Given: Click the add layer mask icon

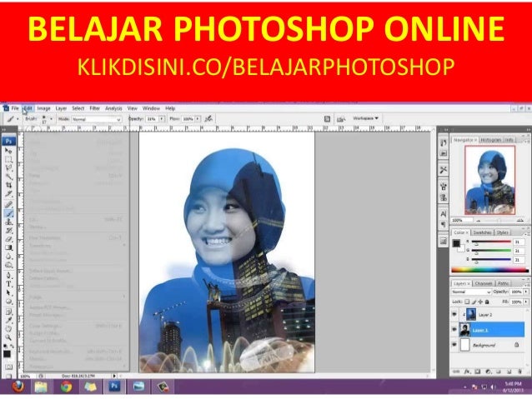Looking at the screenshot, I should 477,372.
